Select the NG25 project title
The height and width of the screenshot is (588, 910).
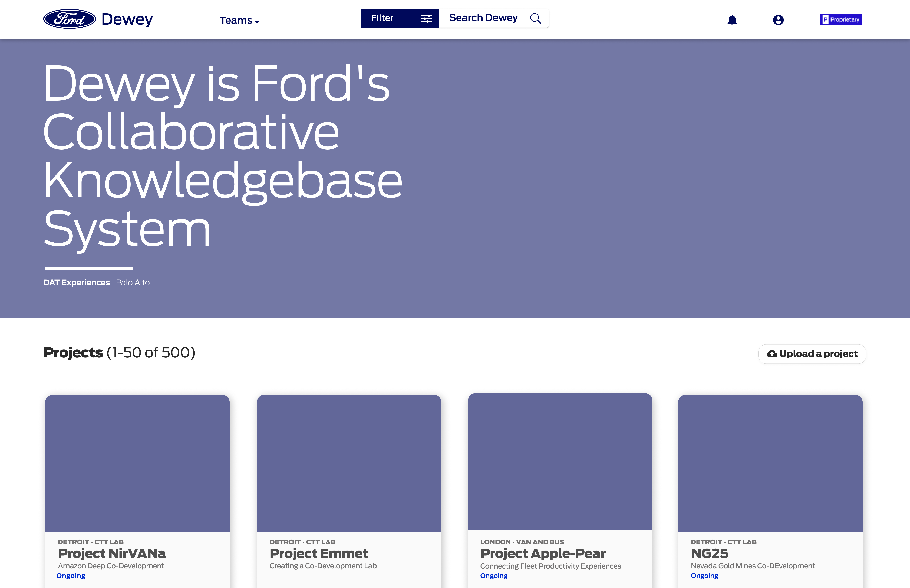pos(710,553)
